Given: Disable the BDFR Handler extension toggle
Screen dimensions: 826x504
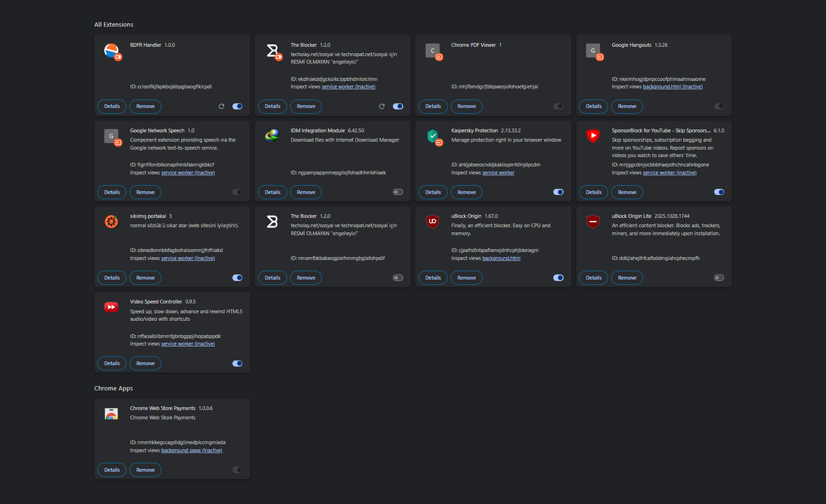Looking at the screenshot, I should 238,107.
